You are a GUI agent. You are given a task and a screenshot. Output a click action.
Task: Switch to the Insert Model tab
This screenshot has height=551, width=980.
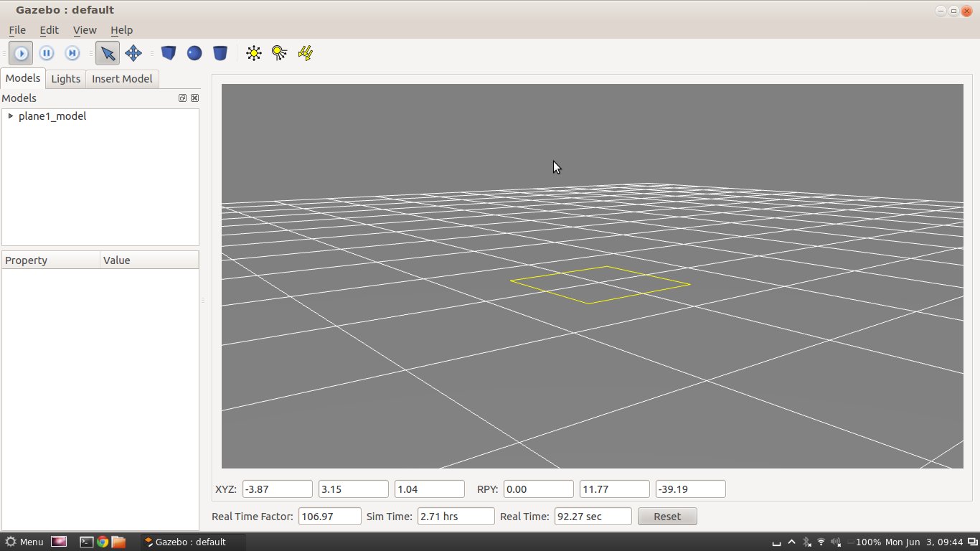point(122,79)
